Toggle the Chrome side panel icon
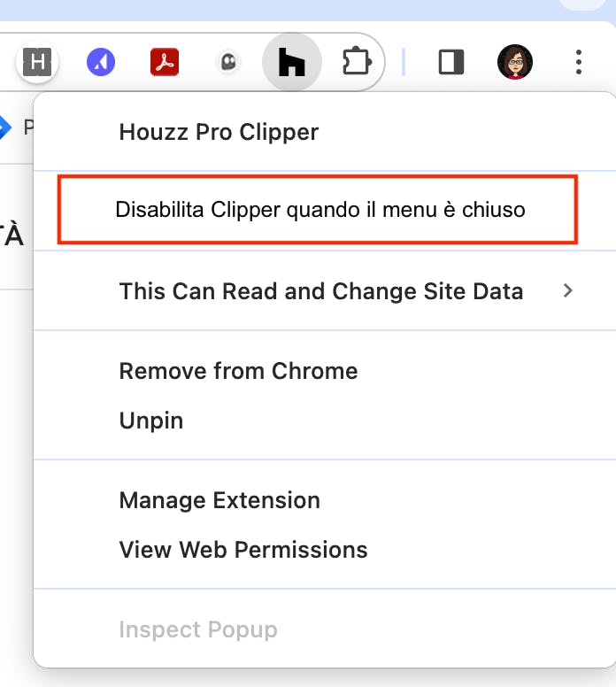This screenshot has width=616, height=687. point(451,62)
